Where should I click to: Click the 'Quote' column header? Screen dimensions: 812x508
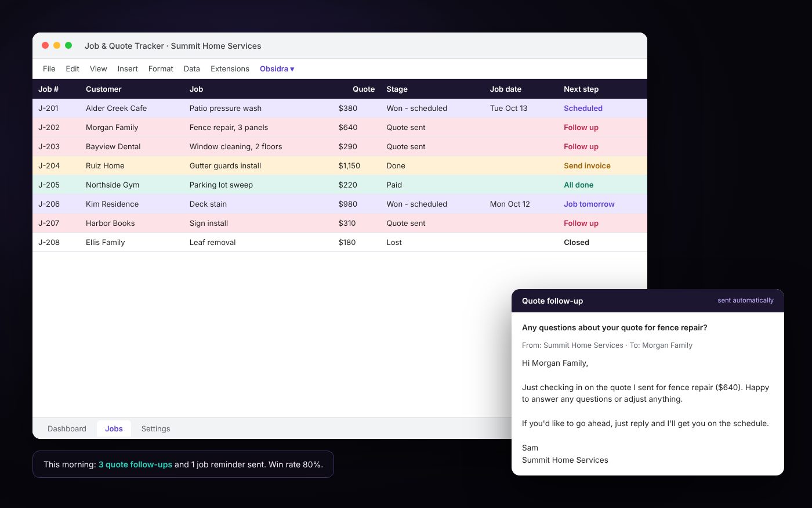(x=364, y=89)
